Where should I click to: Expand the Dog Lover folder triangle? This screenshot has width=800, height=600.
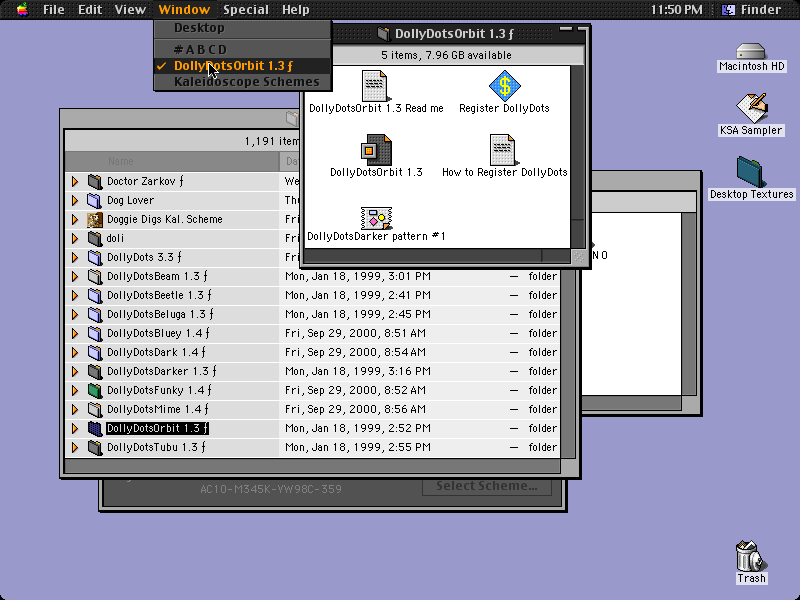click(74, 200)
